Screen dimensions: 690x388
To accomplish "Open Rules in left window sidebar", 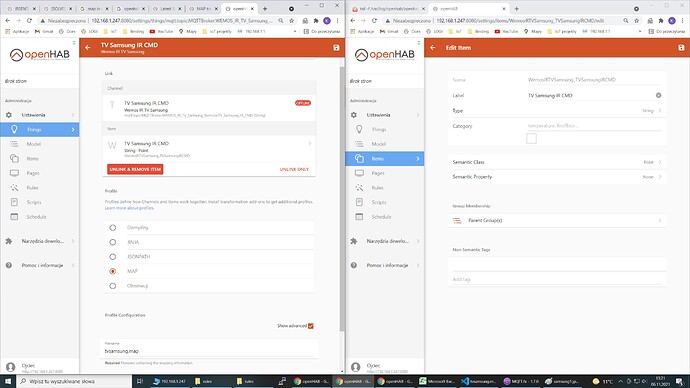I will click(40, 187).
